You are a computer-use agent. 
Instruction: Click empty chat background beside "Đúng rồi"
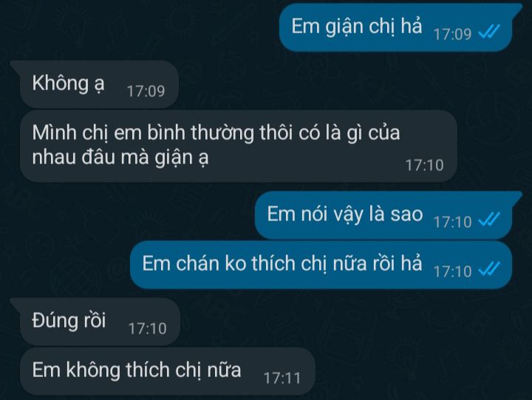pos(339,322)
